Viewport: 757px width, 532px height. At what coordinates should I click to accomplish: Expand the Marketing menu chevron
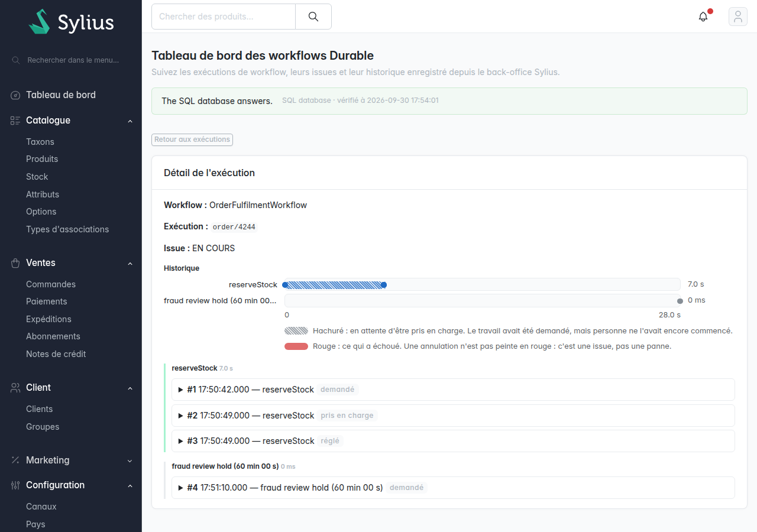tap(130, 461)
